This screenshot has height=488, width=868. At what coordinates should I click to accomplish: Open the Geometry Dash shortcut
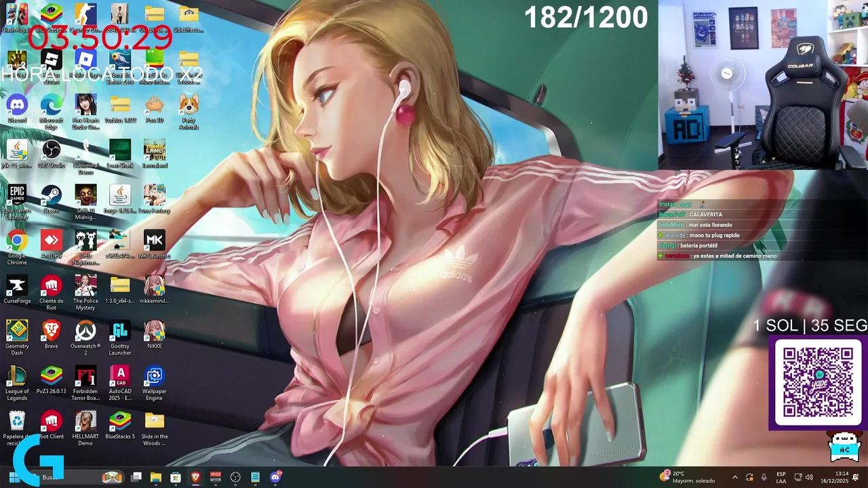17,338
